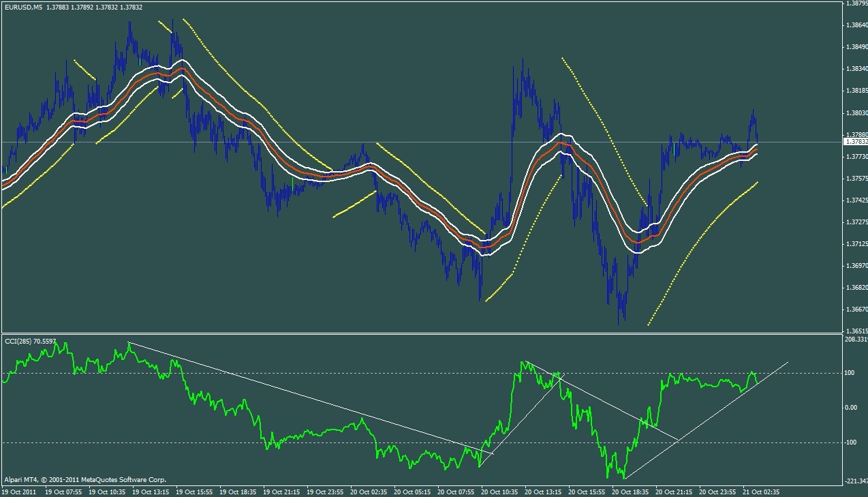The width and height of the screenshot is (868, 497).
Task: Click the -221.347 bottom value of CCI scale
Action: pos(856,481)
